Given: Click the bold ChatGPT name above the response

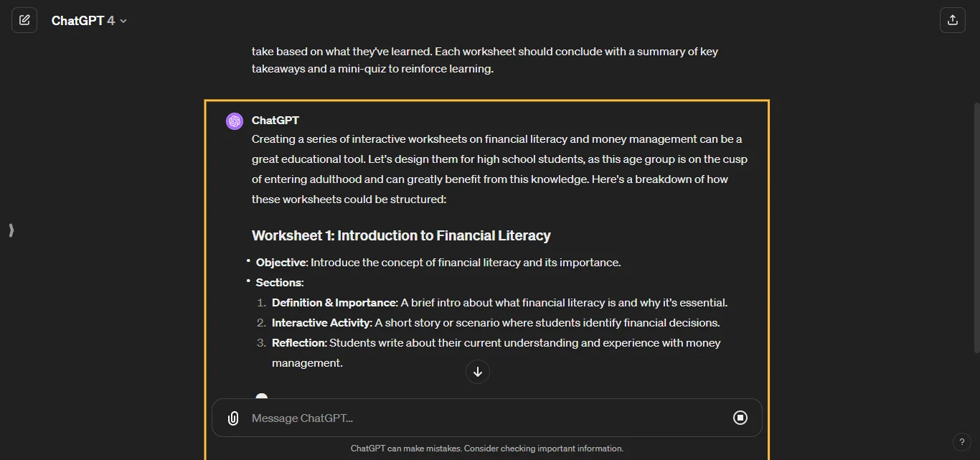Looking at the screenshot, I should 275,121.
